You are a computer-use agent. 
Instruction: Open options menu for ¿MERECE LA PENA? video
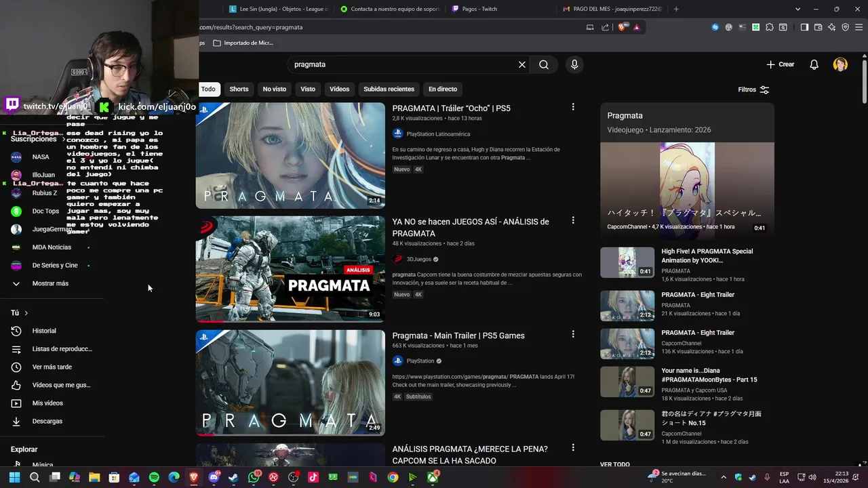[573, 447]
